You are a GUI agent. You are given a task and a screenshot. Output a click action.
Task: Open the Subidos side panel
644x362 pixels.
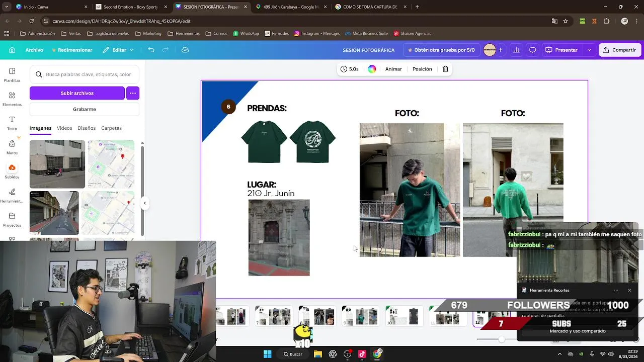(12, 171)
